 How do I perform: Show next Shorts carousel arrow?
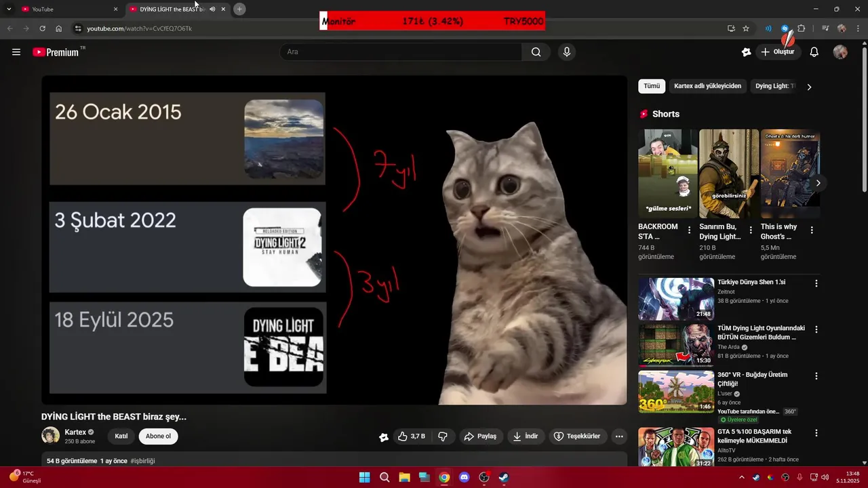(x=818, y=183)
